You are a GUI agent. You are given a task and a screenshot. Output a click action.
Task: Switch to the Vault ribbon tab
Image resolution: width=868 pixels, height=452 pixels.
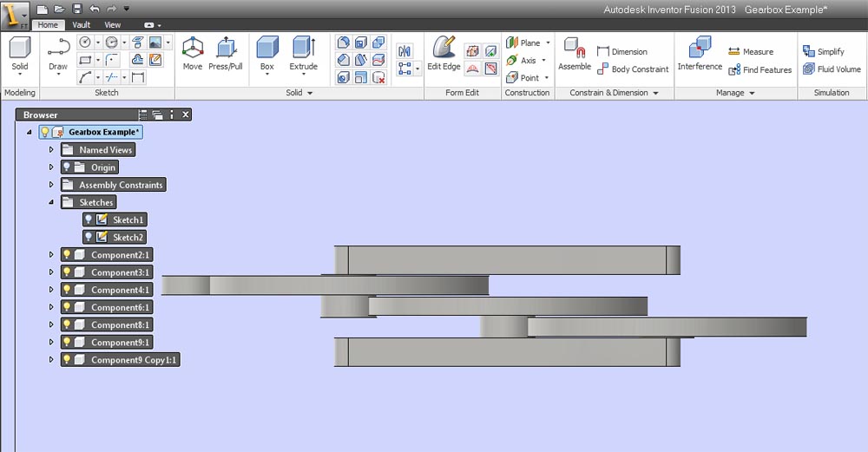pos(81,25)
